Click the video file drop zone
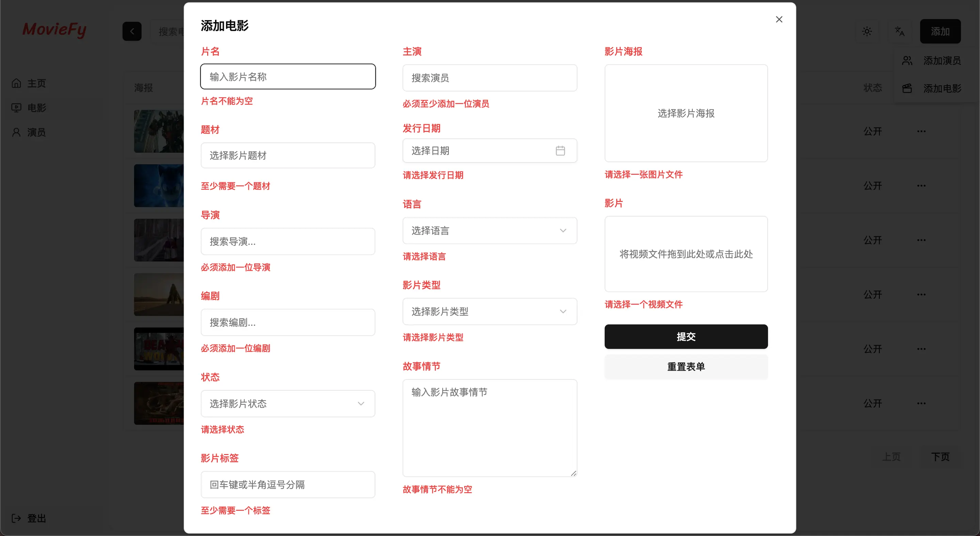This screenshot has width=980, height=536. tap(686, 254)
